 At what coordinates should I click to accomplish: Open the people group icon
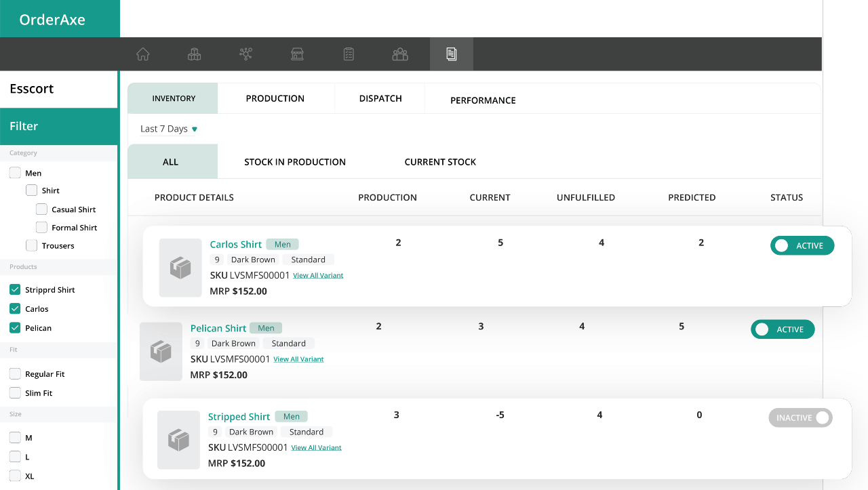400,54
